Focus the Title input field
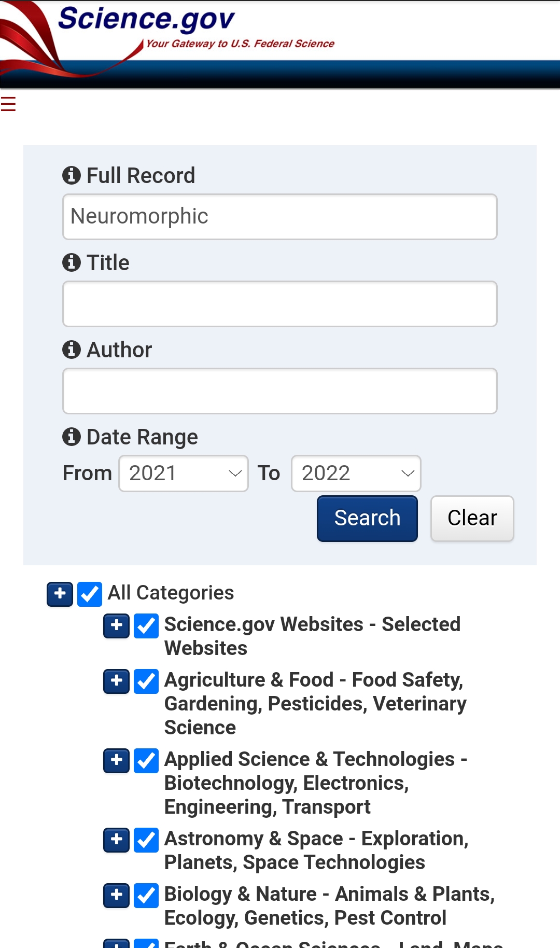 pos(280,304)
